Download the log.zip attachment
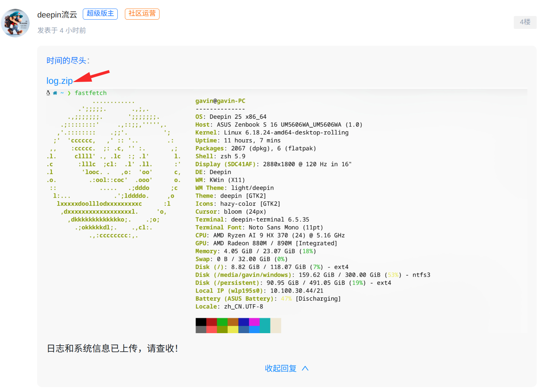This screenshot has height=392, width=552. [60, 81]
